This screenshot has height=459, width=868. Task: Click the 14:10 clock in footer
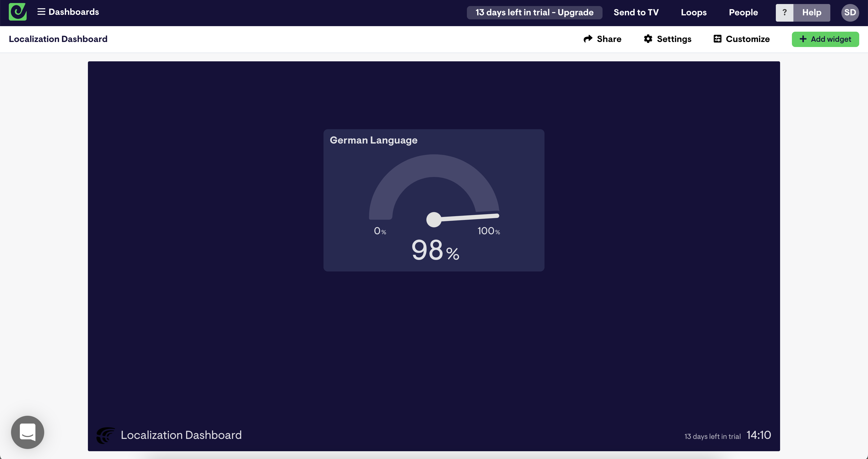click(758, 435)
